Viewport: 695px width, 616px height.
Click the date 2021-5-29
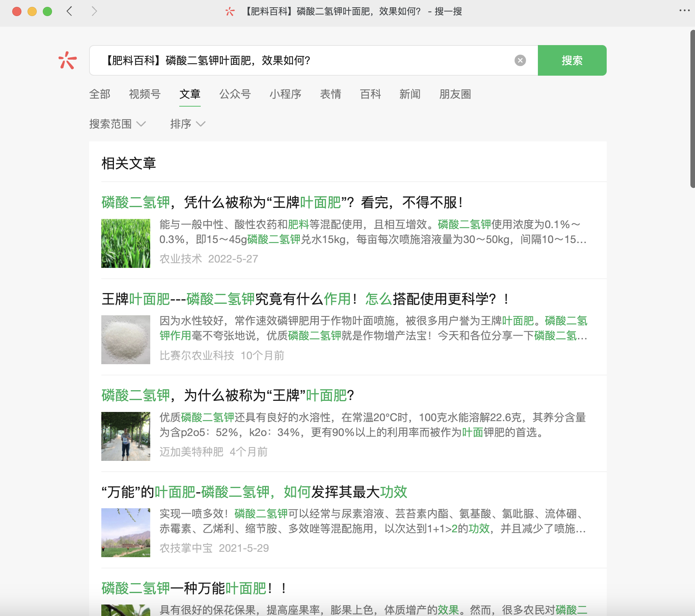pyautogui.click(x=244, y=548)
